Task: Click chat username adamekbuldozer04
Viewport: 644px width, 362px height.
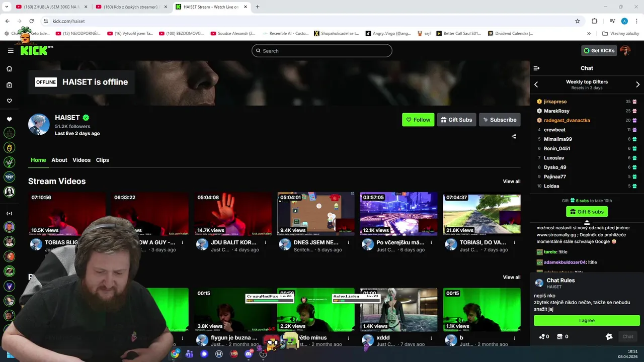Action: pos(565,262)
